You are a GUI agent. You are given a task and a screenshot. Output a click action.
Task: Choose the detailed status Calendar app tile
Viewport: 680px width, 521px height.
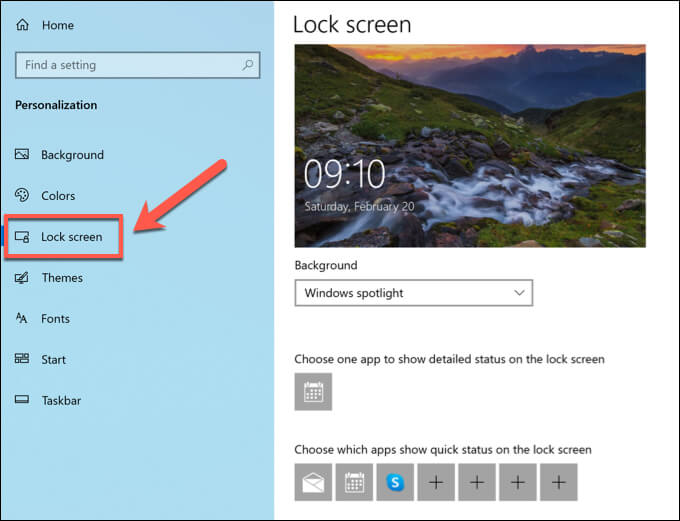tap(313, 392)
